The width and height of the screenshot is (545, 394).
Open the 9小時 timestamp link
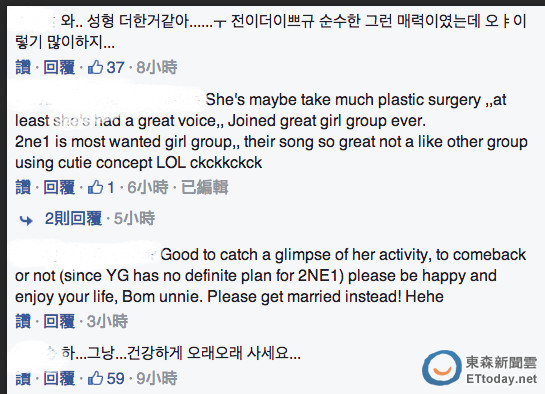[x=157, y=378]
